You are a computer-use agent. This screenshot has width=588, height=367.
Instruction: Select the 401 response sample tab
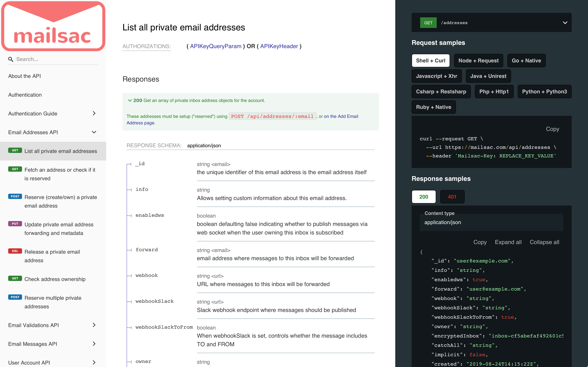click(452, 197)
